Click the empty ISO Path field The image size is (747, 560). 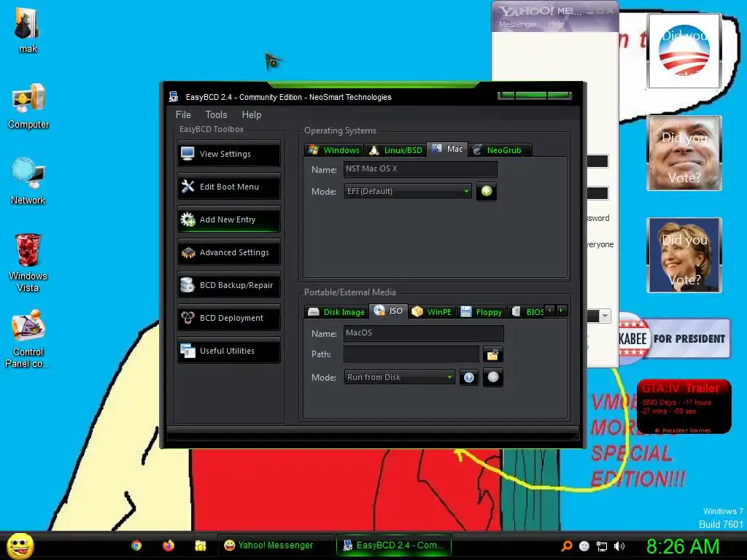coord(411,354)
